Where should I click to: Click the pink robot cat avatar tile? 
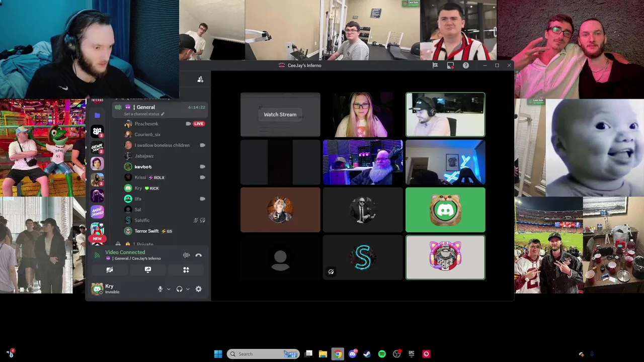(445, 257)
